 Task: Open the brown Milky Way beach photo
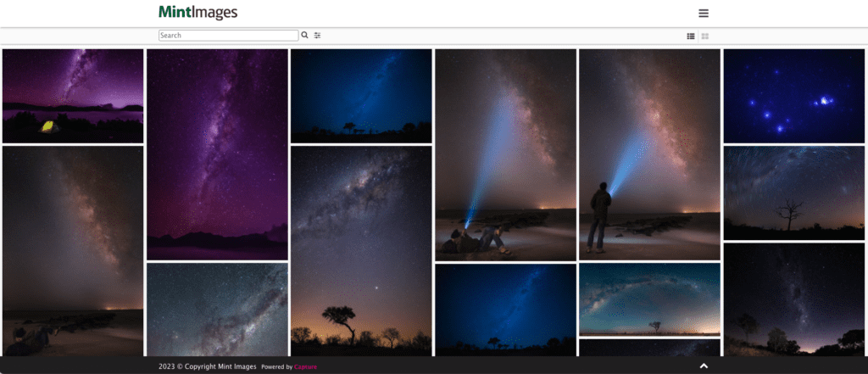point(73,251)
